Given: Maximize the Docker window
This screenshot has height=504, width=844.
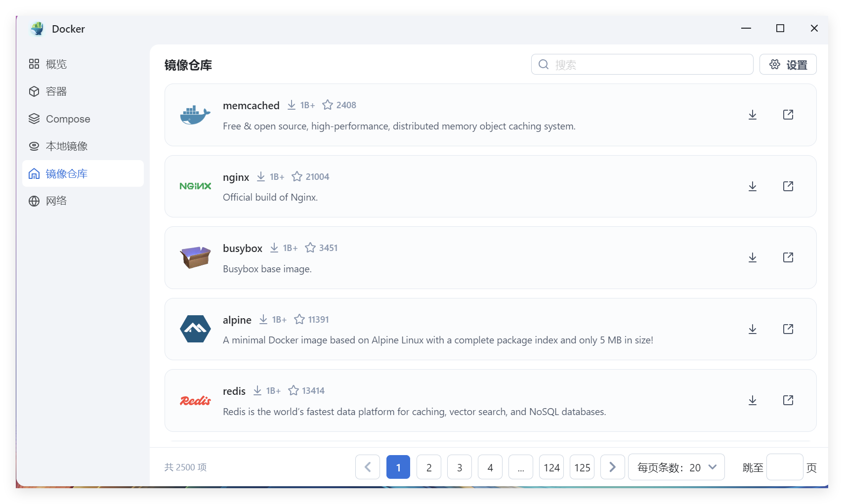Looking at the screenshot, I should tap(780, 28).
